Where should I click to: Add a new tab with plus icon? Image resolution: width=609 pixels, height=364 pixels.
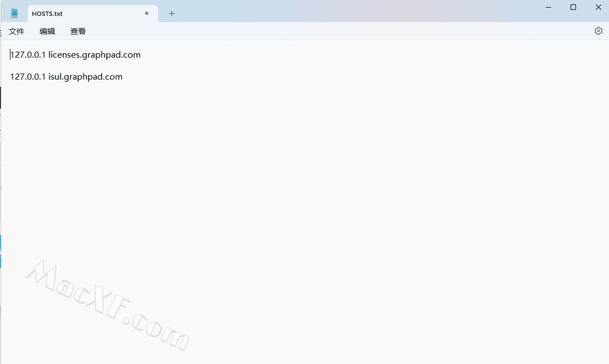tap(171, 14)
